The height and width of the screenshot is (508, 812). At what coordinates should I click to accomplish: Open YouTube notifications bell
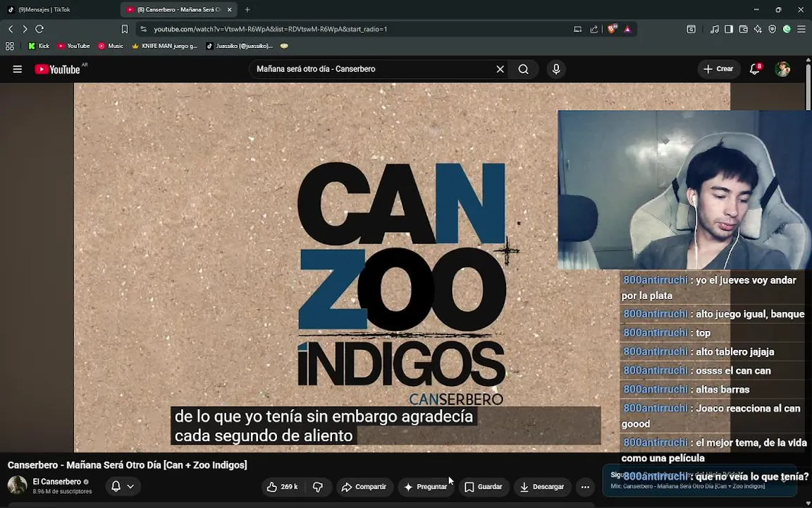(x=755, y=69)
